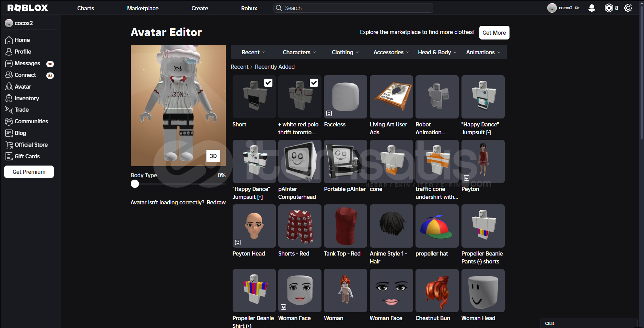Click the Redraw link
This screenshot has height=328, width=644.
point(216,202)
